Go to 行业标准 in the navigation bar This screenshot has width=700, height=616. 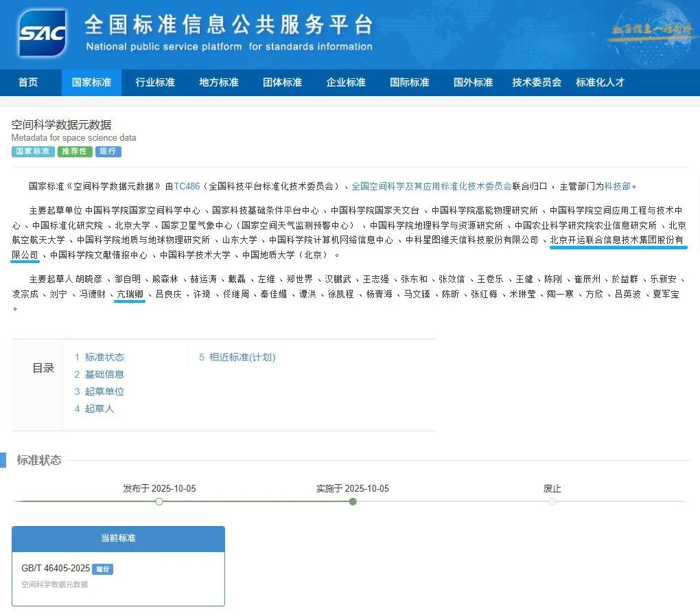155,82
